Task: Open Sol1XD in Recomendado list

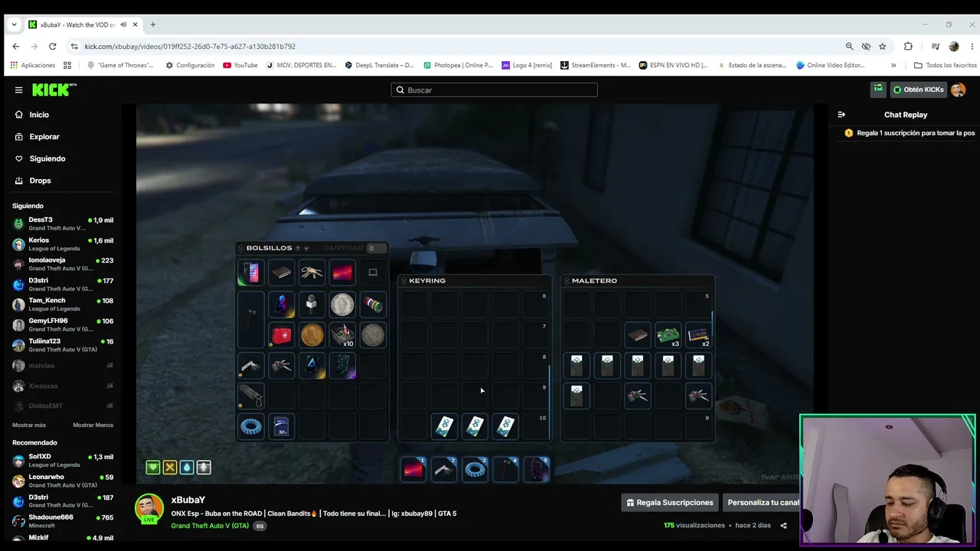Action: pyautogui.click(x=63, y=461)
